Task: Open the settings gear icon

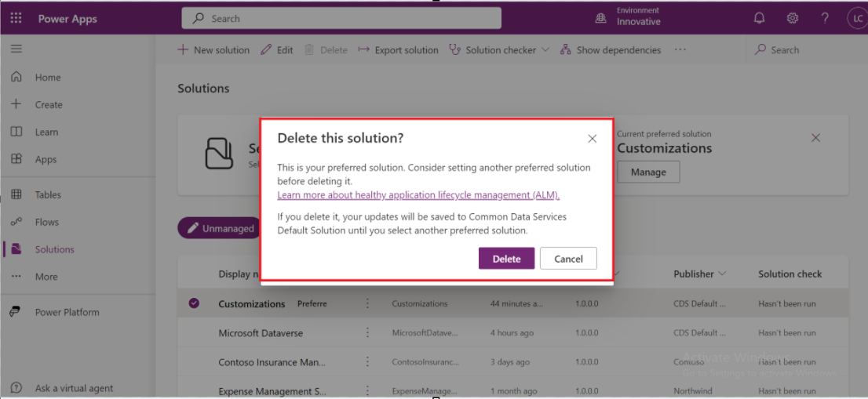Action: (x=793, y=19)
